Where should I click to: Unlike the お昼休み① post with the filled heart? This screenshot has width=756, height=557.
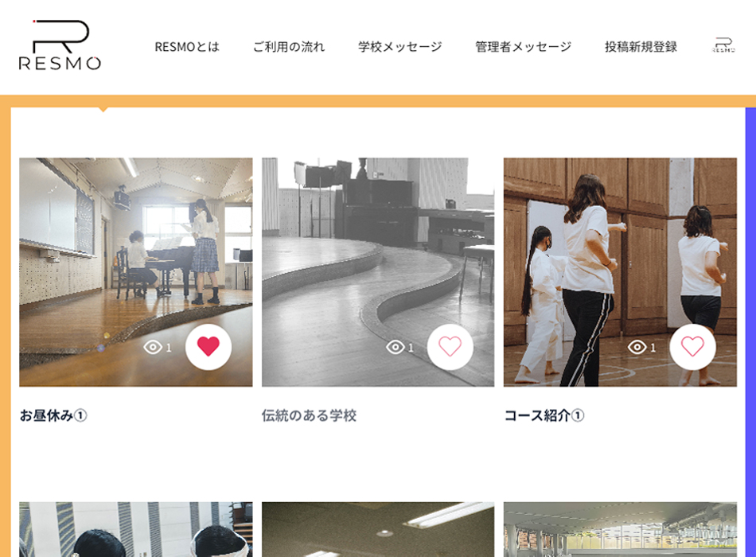click(x=208, y=347)
